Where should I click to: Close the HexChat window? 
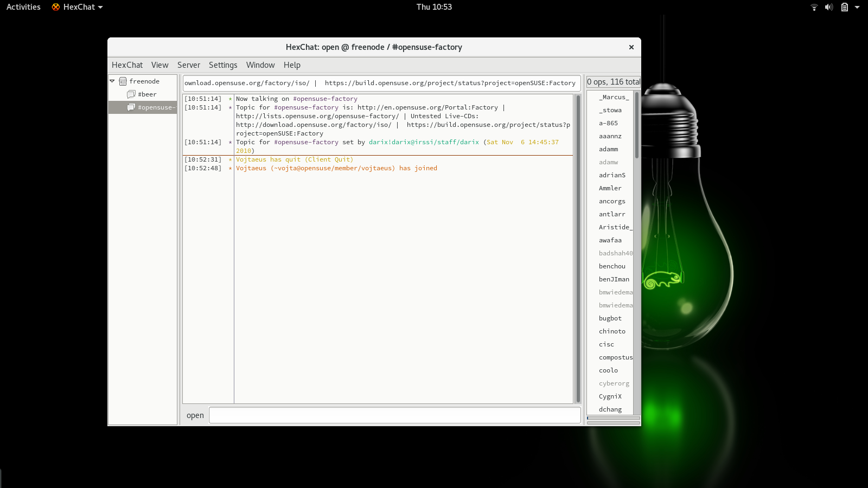[631, 47]
